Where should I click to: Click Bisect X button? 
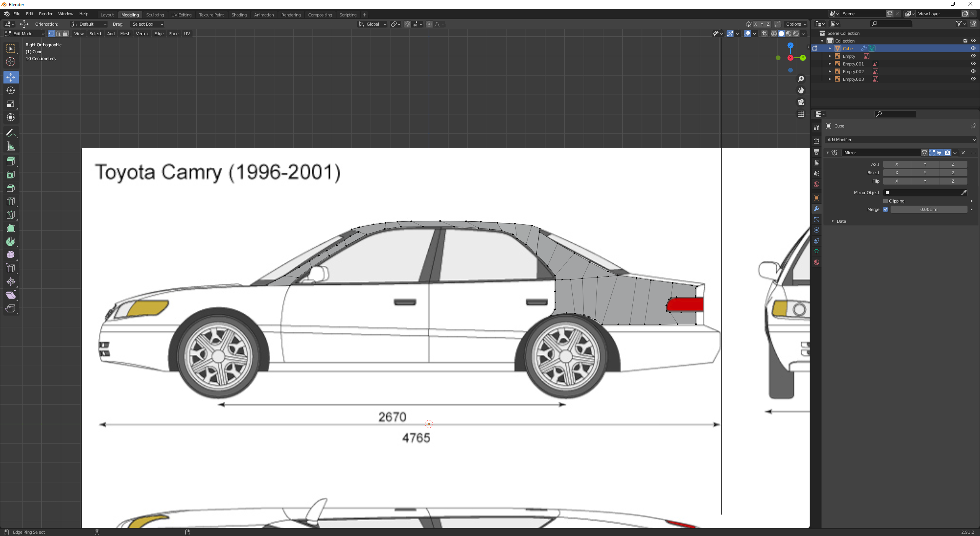(x=897, y=173)
